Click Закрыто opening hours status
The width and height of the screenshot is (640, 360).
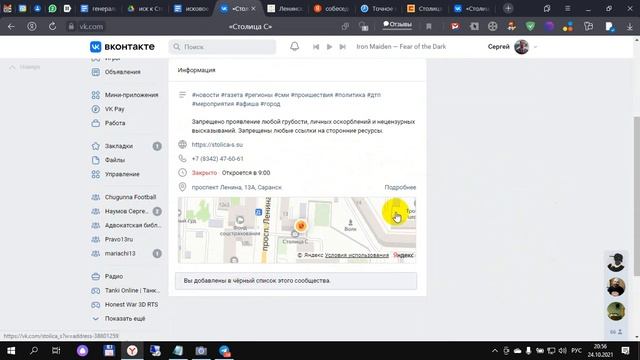(204, 173)
